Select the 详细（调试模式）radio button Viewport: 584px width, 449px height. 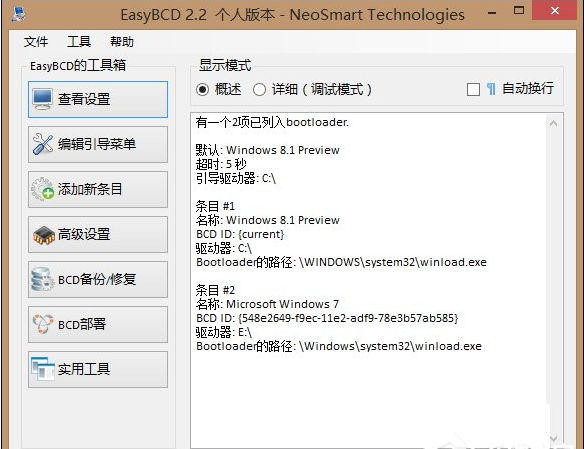[259, 89]
